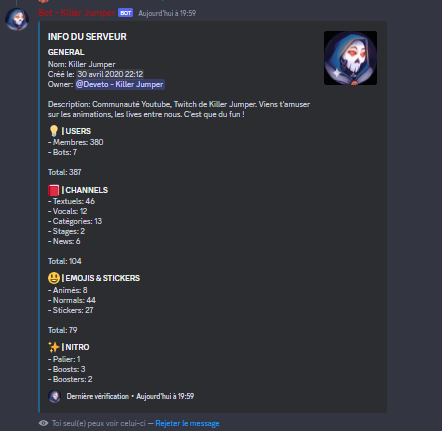
Task: Click the Membres: 380 line
Action: point(76,142)
